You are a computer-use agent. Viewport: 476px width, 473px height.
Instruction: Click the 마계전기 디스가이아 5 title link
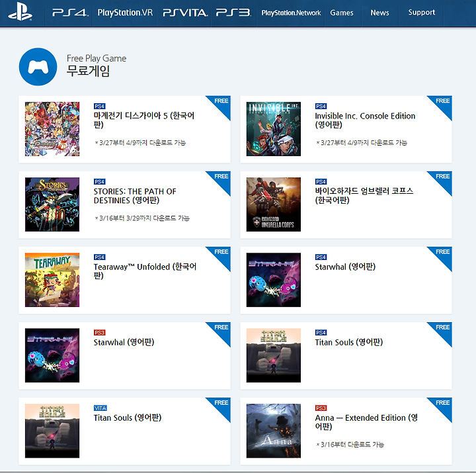tap(144, 120)
